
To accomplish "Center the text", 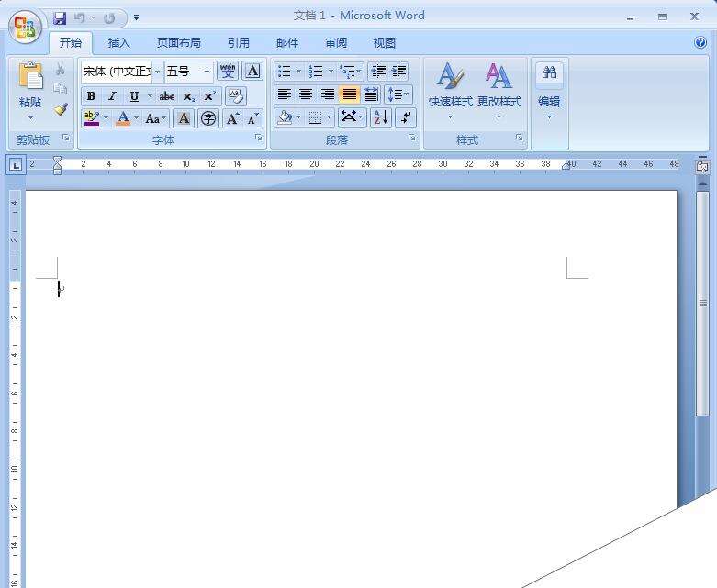I will click(306, 94).
